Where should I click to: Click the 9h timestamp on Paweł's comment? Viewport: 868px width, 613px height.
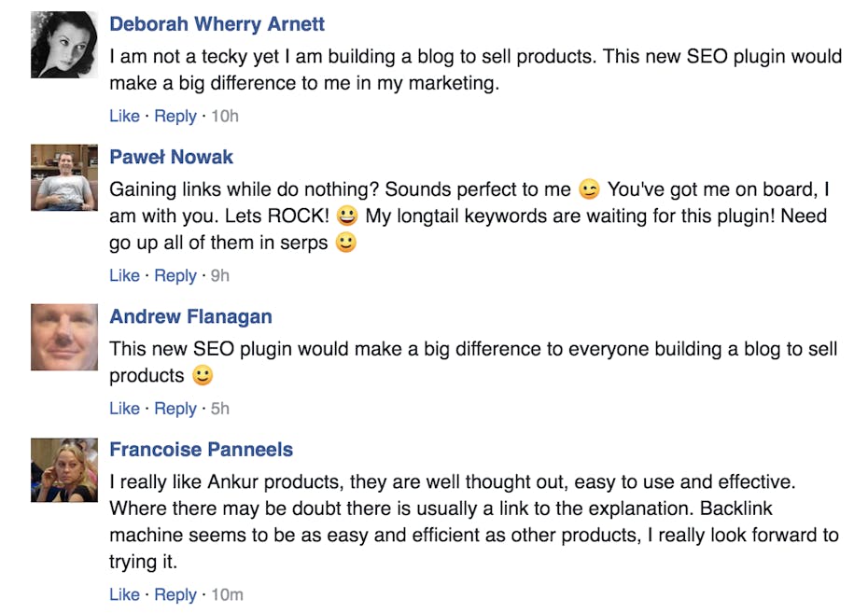pos(220,275)
